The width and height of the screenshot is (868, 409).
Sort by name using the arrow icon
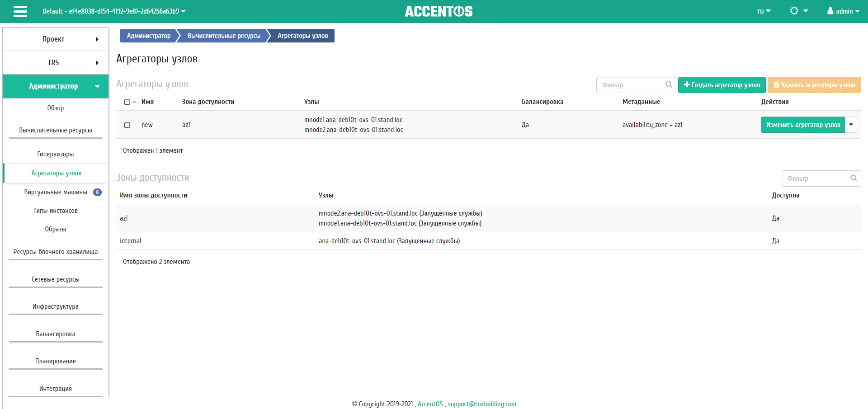click(x=134, y=102)
